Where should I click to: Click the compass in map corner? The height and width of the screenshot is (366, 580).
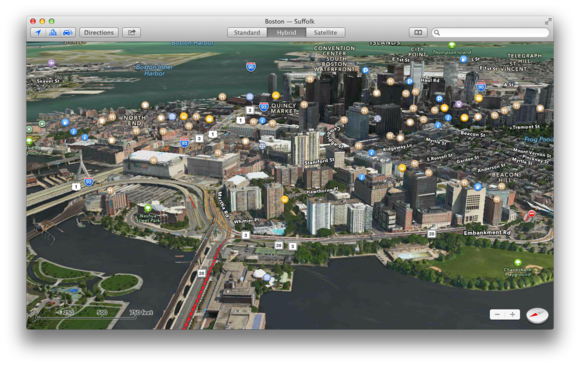tap(537, 315)
